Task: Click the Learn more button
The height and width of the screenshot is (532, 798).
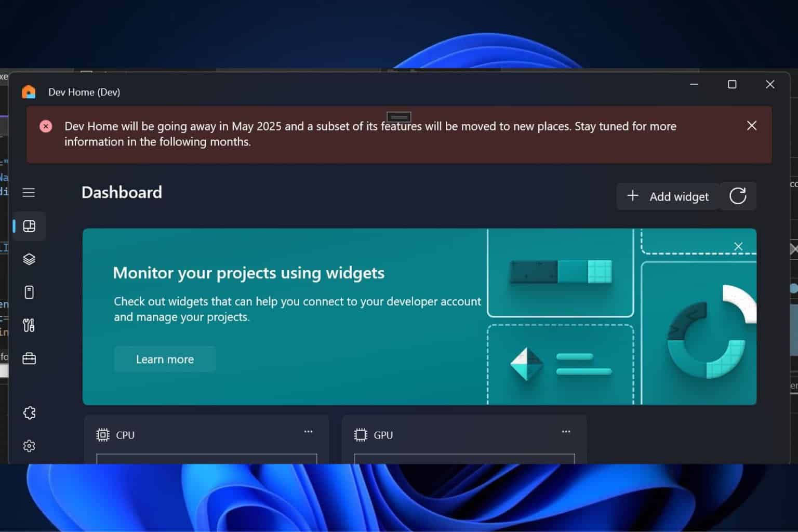Action: [x=165, y=359]
